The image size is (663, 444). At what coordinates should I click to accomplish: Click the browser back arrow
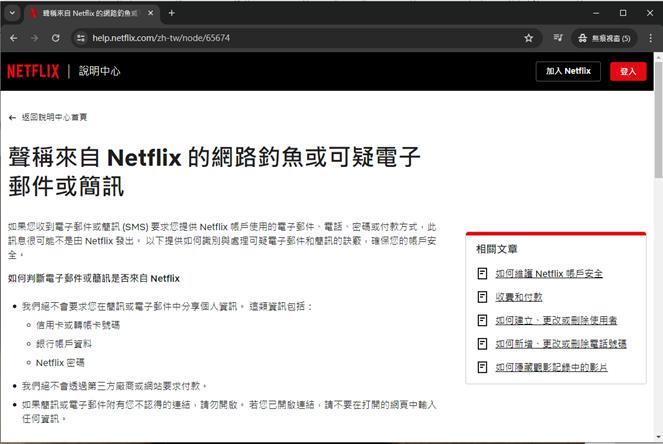pos(14,38)
